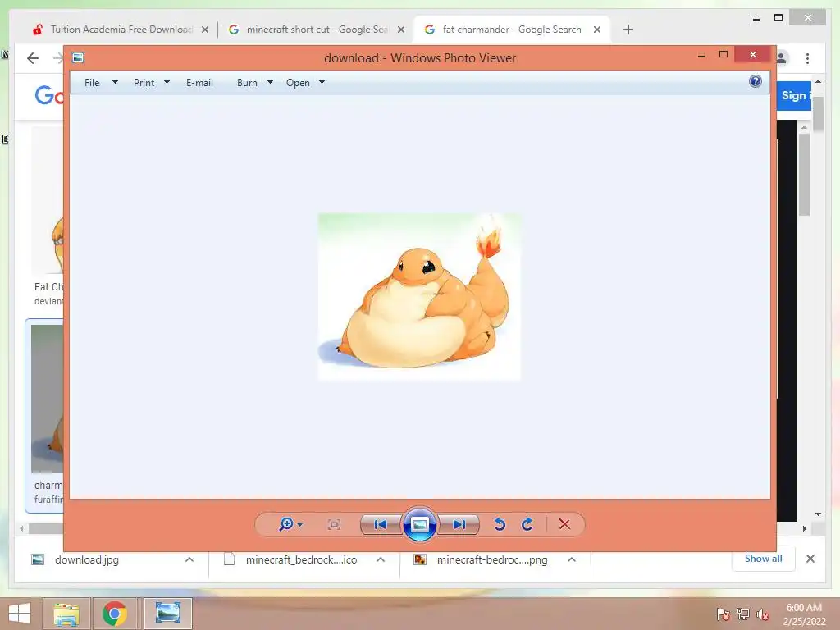Open a new Chrome tab
Image resolution: width=840 pixels, height=630 pixels.
[x=628, y=30]
